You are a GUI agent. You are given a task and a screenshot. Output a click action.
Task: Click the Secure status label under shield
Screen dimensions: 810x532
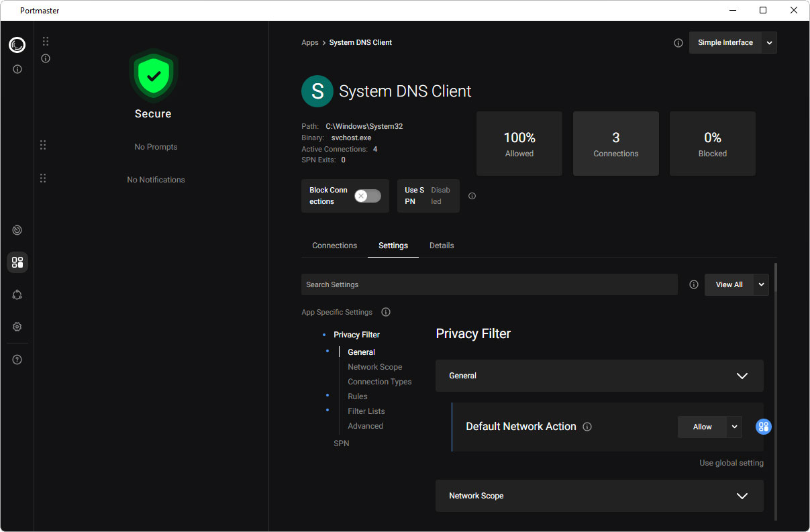[x=153, y=114]
